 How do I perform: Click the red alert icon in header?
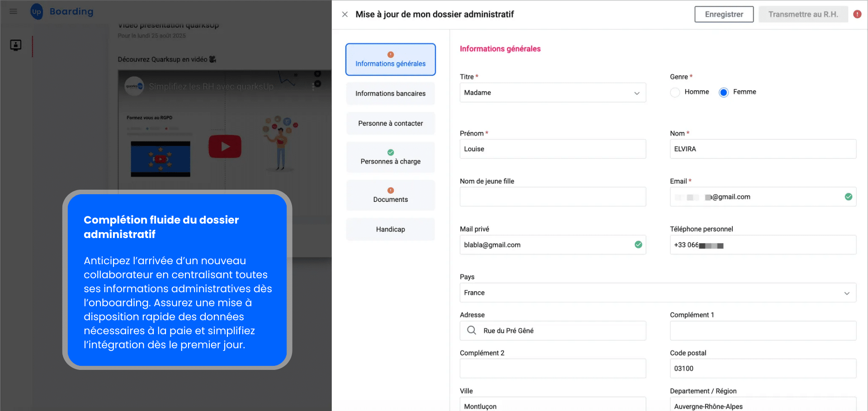coord(857,14)
